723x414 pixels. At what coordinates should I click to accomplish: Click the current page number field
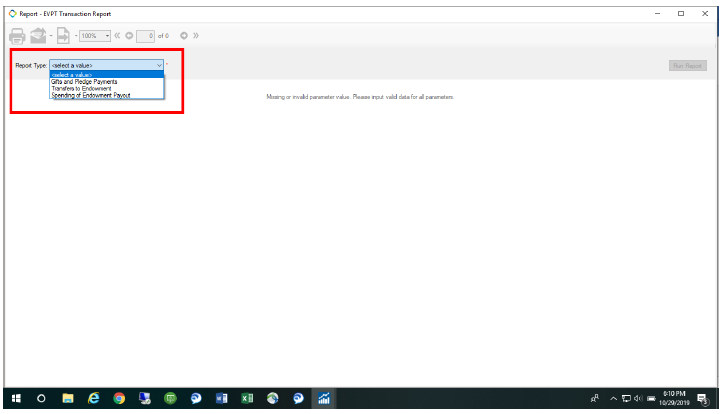point(146,36)
